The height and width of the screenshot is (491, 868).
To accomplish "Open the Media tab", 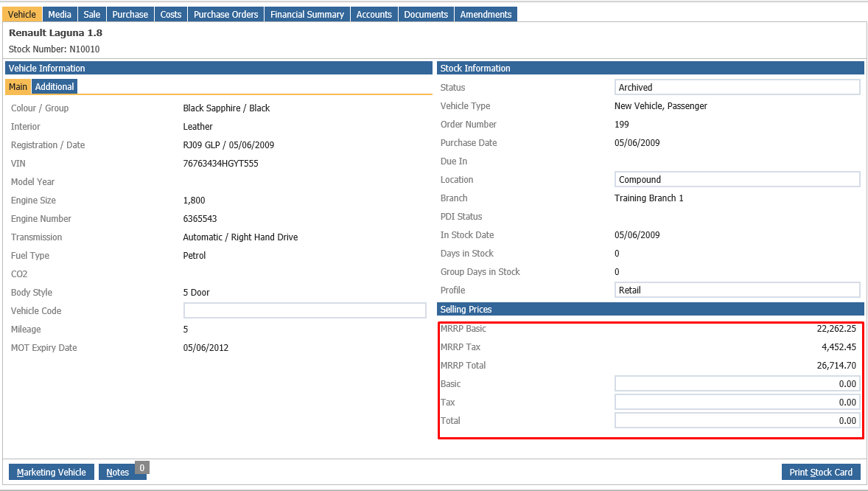I will tap(60, 15).
